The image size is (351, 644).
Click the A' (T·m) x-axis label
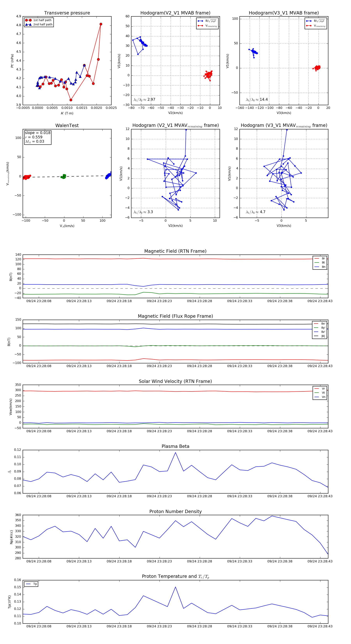[x=67, y=113]
